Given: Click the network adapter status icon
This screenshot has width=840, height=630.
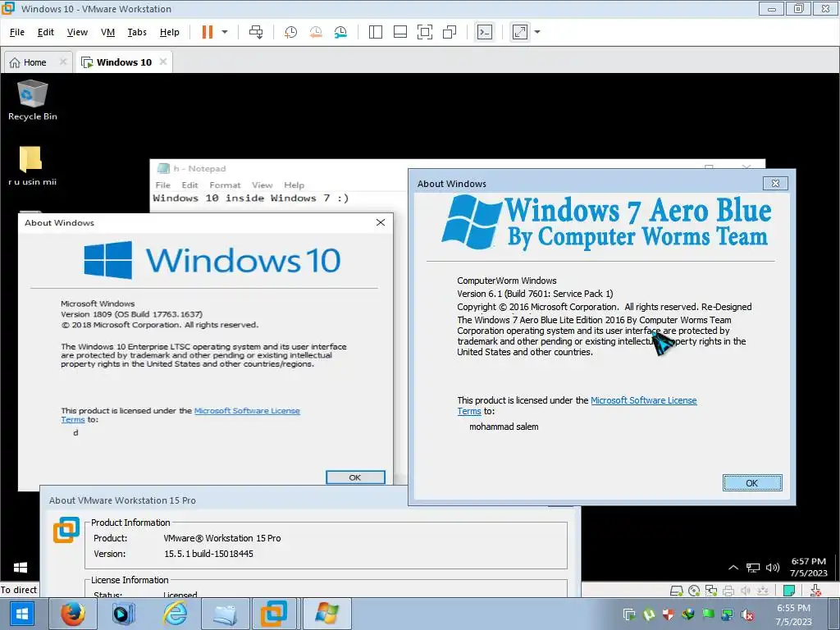Looking at the screenshot, I should [x=711, y=591].
